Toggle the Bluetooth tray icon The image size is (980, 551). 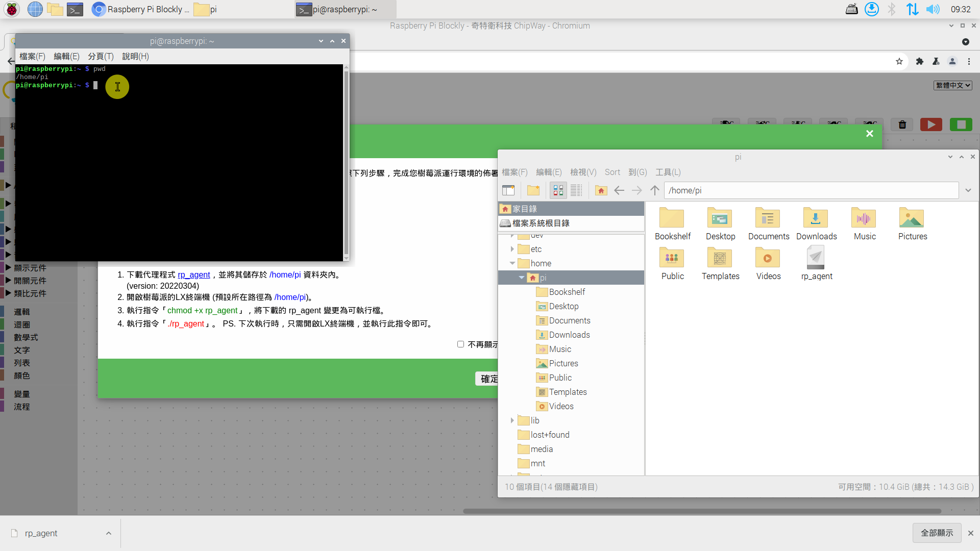(892, 9)
